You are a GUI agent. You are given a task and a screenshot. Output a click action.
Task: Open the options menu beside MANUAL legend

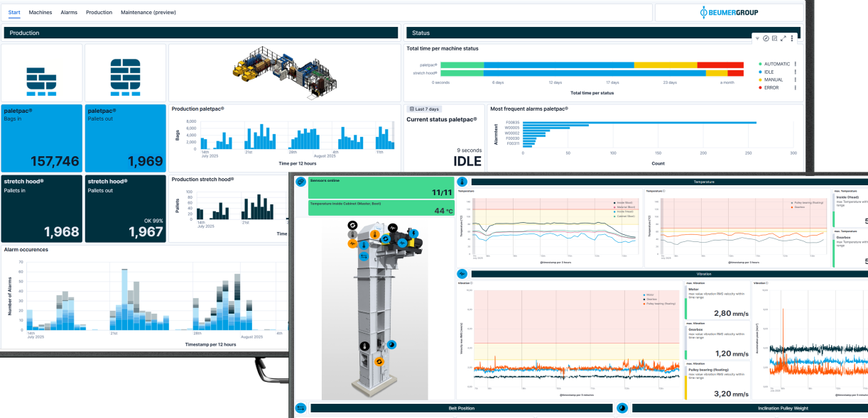[x=796, y=79]
